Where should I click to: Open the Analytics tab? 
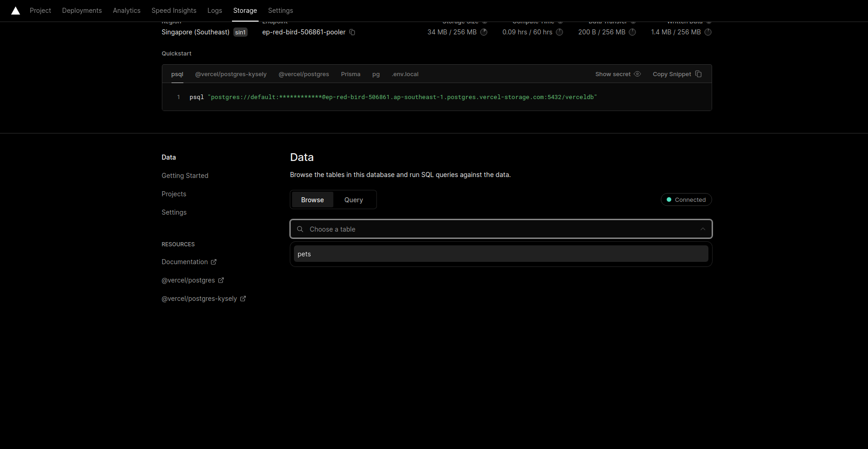click(127, 11)
